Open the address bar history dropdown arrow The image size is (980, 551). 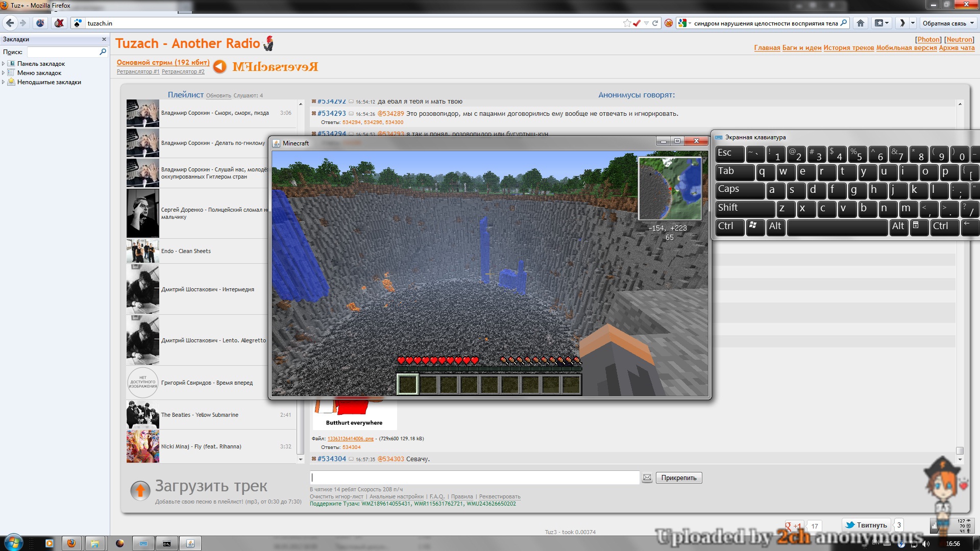646,23
